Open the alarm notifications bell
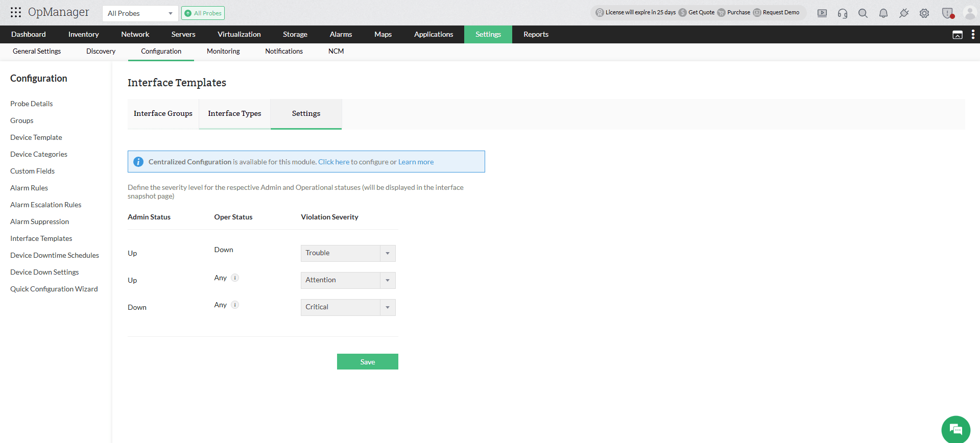Viewport: 980px width, 443px height. point(883,13)
